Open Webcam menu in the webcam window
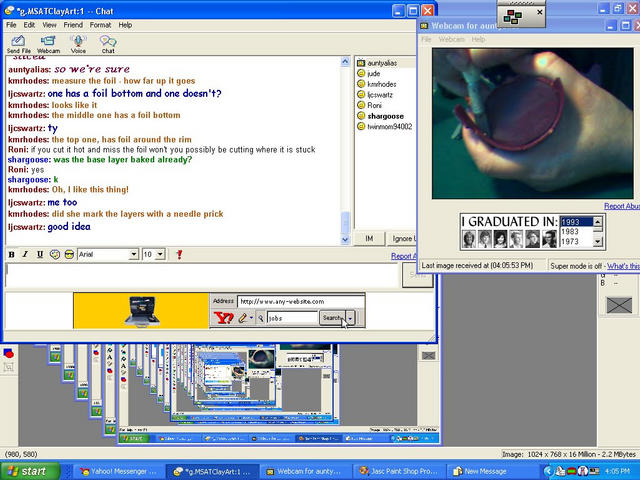640x480 pixels. click(x=451, y=39)
